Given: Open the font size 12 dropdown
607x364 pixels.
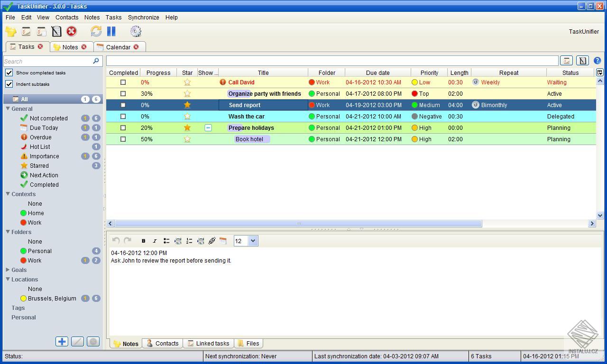Looking at the screenshot, I should (253, 241).
